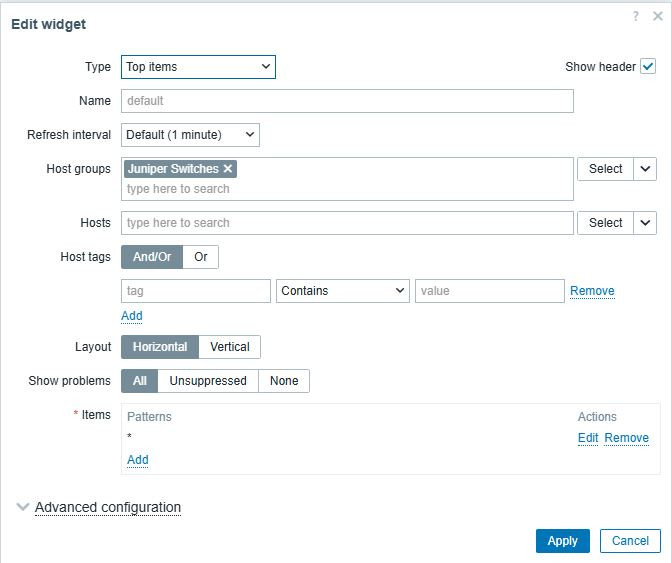Expand the Hosts Select arrow menu

(x=646, y=223)
